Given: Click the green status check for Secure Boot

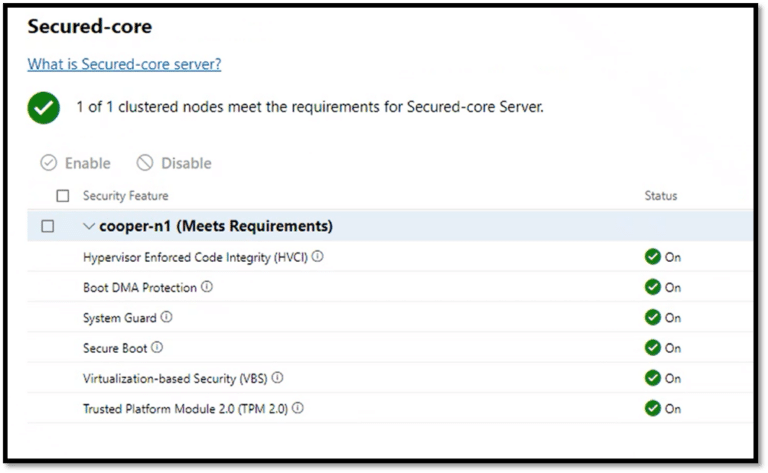Looking at the screenshot, I should [652, 348].
